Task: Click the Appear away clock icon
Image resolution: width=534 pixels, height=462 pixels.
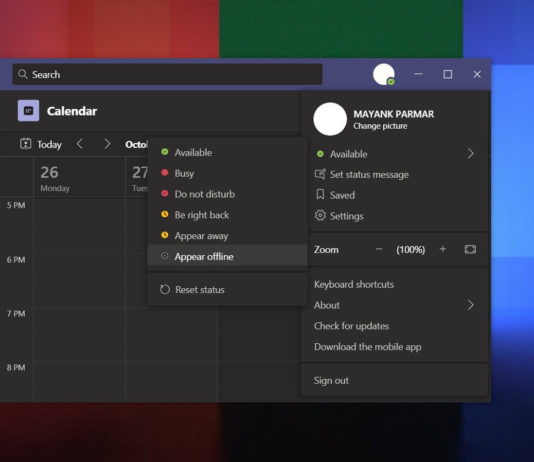Action: tap(164, 235)
